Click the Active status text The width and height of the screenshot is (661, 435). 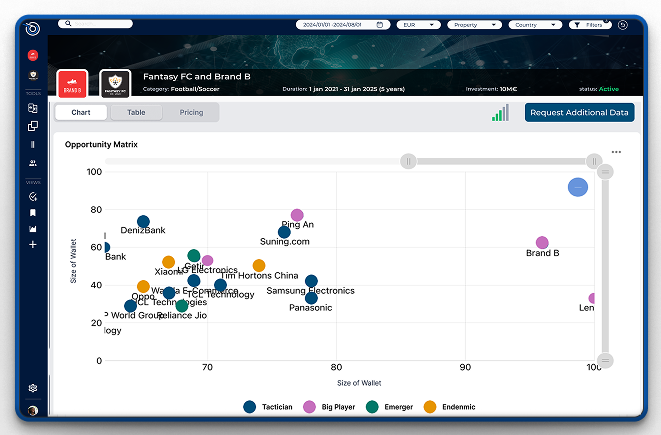[x=609, y=89]
